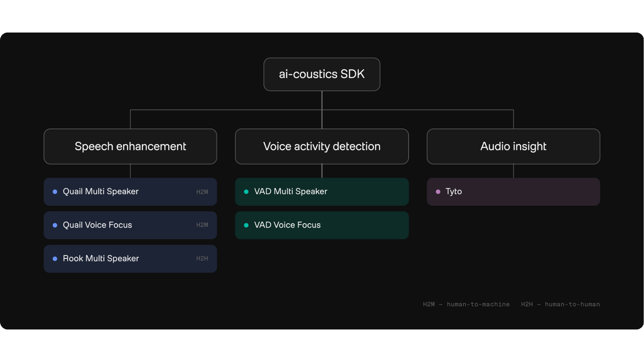Open the Tyto model item
This screenshot has height=362, width=644.
[x=513, y=192]
